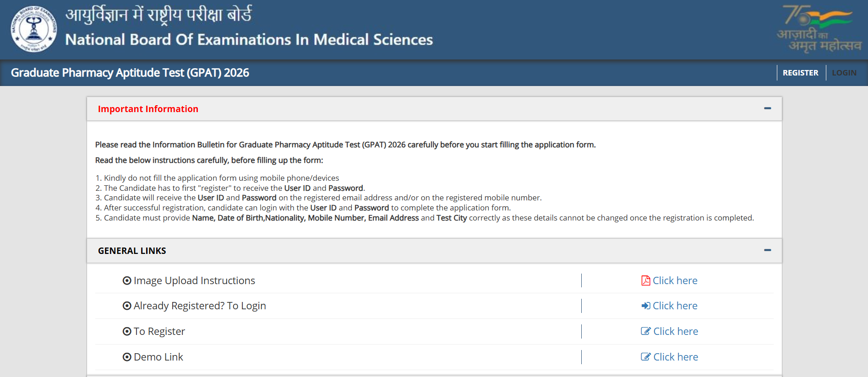This screenshot has width=868, height=377.
Task: Click the edit icon in To Register row
Action: tap(645, 331)
